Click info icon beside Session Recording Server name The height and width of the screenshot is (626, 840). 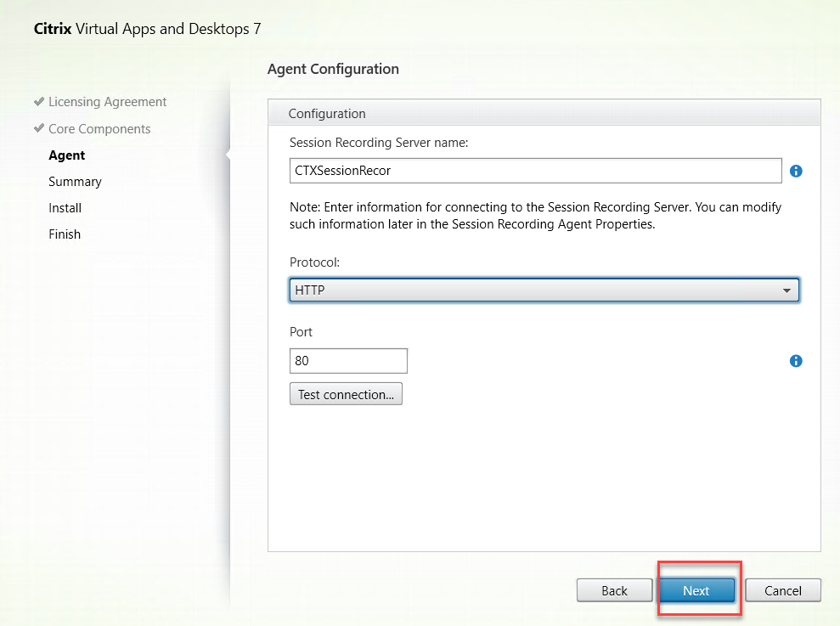(796, 171)
